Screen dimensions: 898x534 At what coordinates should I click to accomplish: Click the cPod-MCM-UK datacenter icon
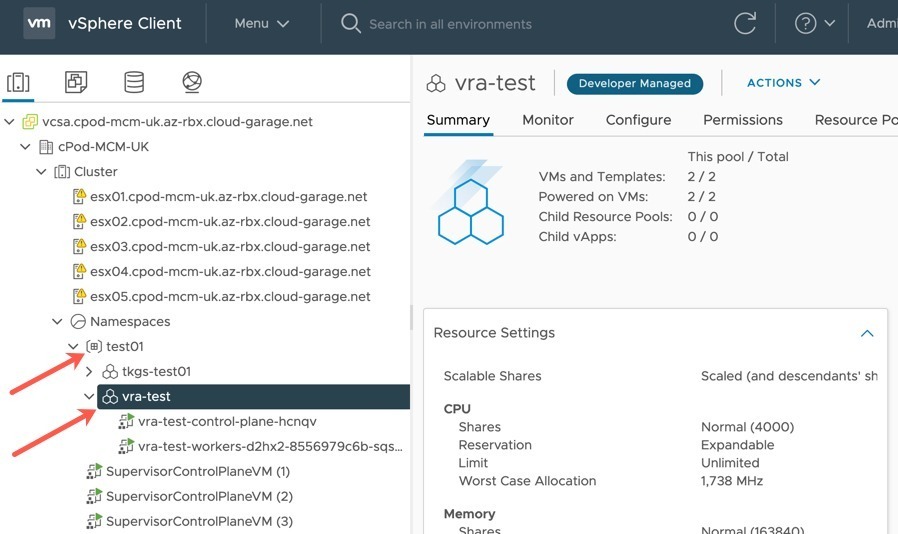coord(46,147)
